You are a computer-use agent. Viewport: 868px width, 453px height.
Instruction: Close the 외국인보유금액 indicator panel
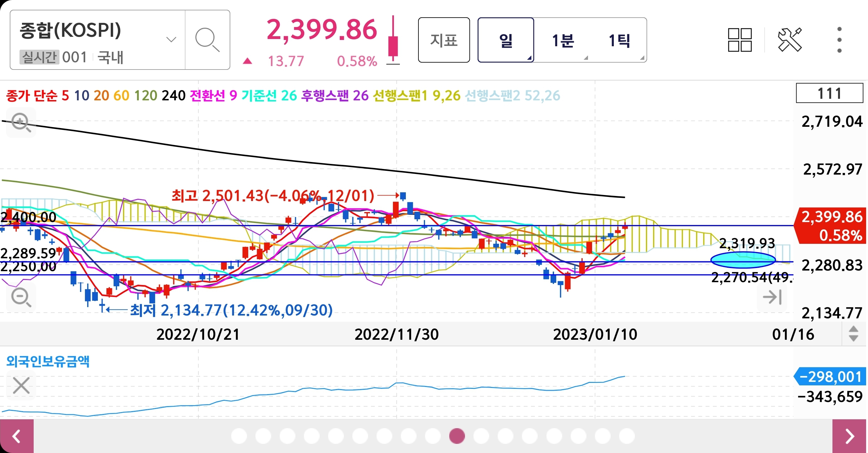(x=21, y=385)
